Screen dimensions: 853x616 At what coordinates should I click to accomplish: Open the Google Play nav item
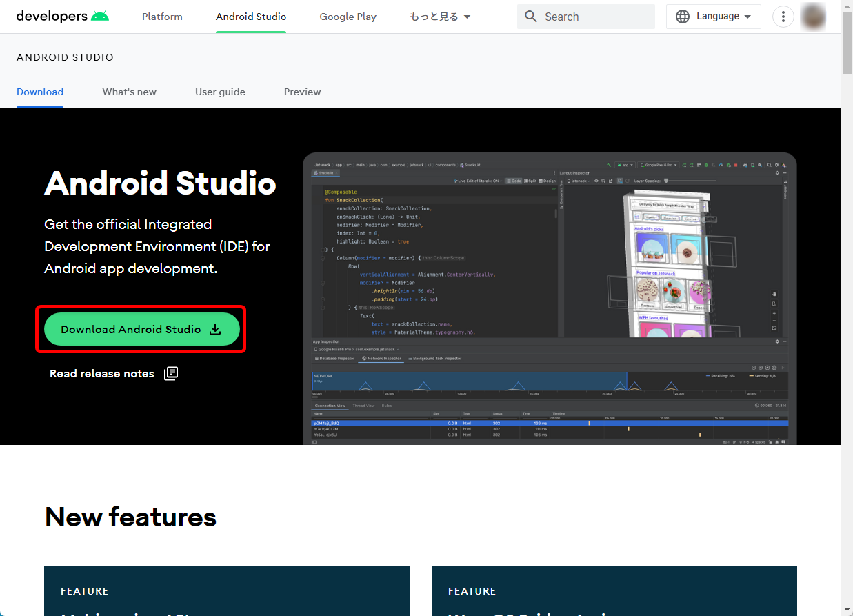[348, 17]
